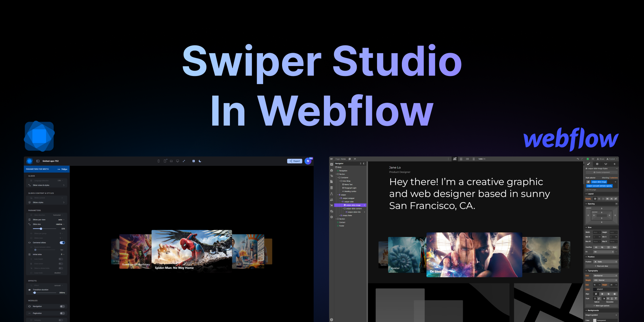The image size is (644, 322).
Task: Open the CMS database icon in Webflow sidebar
Action: coord(332,188)
